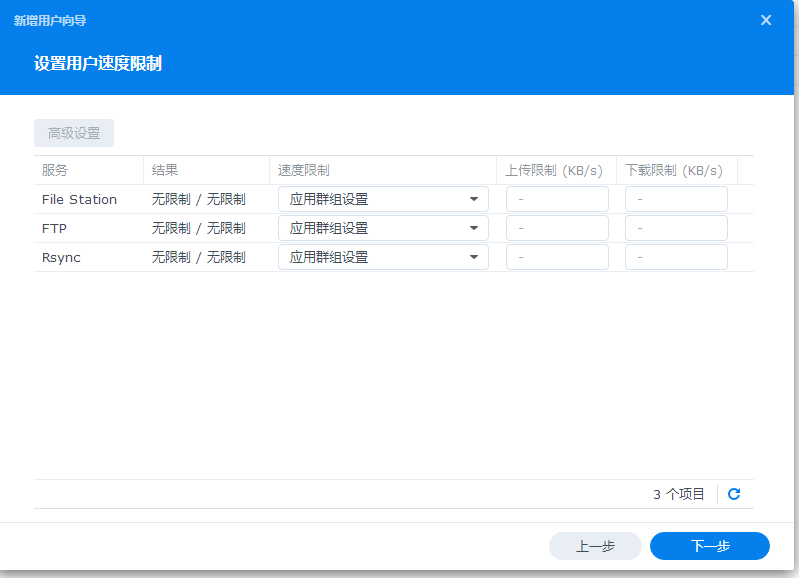Viewport: 799px width, 578px height.
Task: Click the 下载限制 (KB/s) column header
Action: (676, 170)
